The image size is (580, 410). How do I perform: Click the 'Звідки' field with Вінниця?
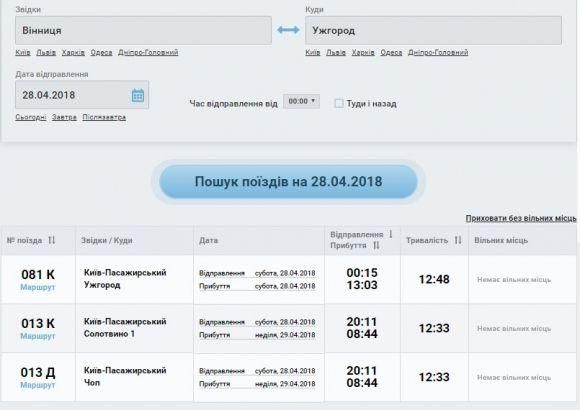(144, 30)
